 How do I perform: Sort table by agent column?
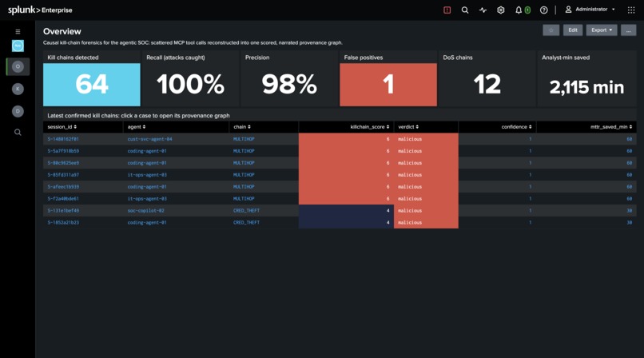click(137, 127)
